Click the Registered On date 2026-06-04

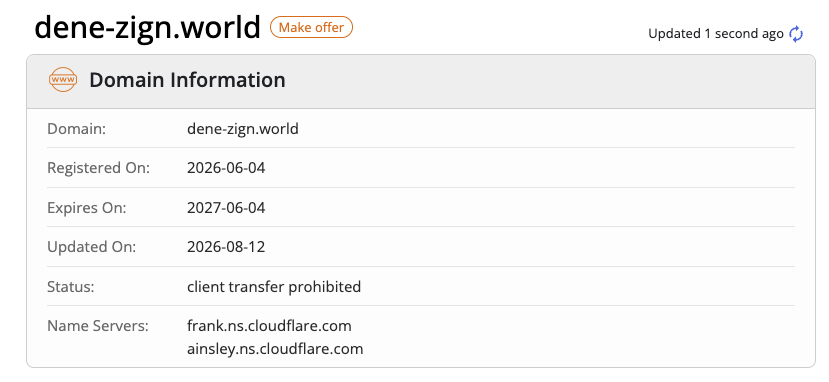pos(226,168)
